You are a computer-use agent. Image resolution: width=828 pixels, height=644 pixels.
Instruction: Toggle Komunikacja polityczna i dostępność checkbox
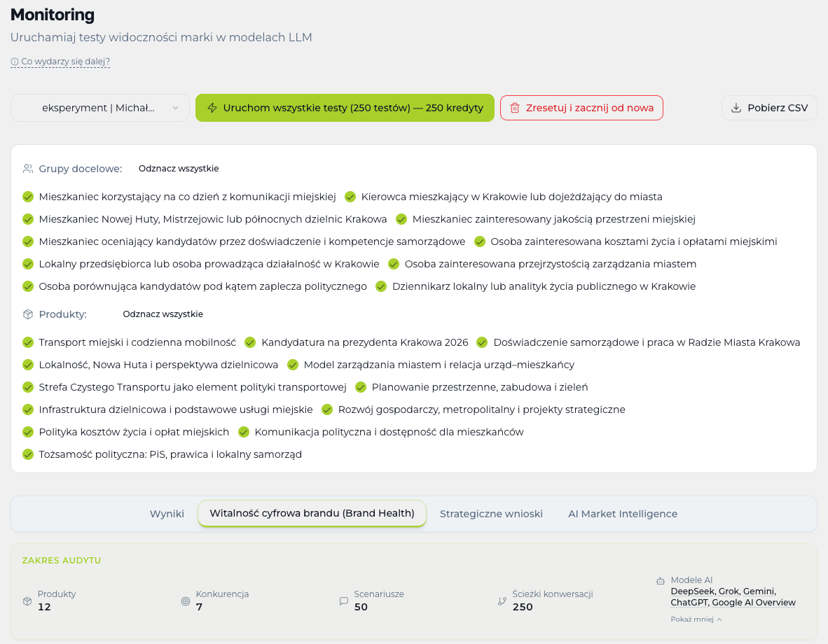click(x=244, y=433)
